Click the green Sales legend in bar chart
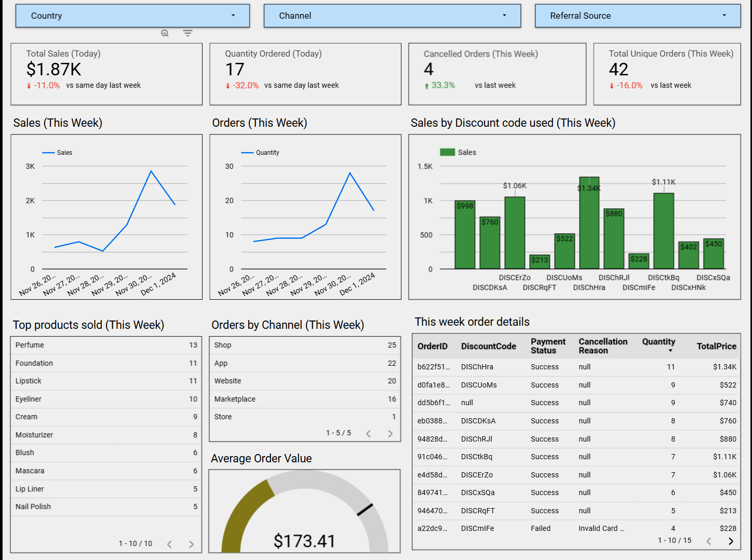This screenshot has height=560, width=752. [x=458, y=152]
